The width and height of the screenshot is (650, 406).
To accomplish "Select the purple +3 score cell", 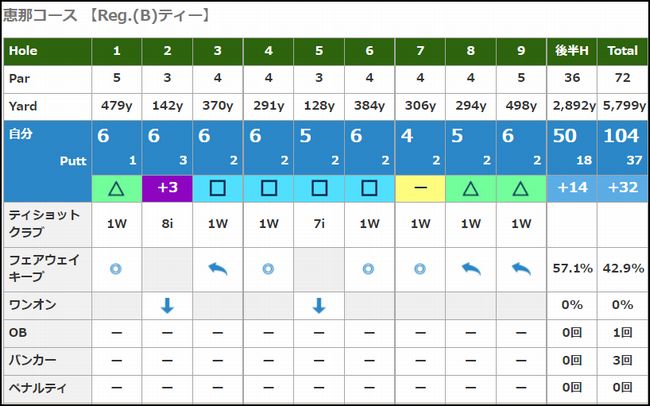I will pyautogui.click(x=167, y=188).
